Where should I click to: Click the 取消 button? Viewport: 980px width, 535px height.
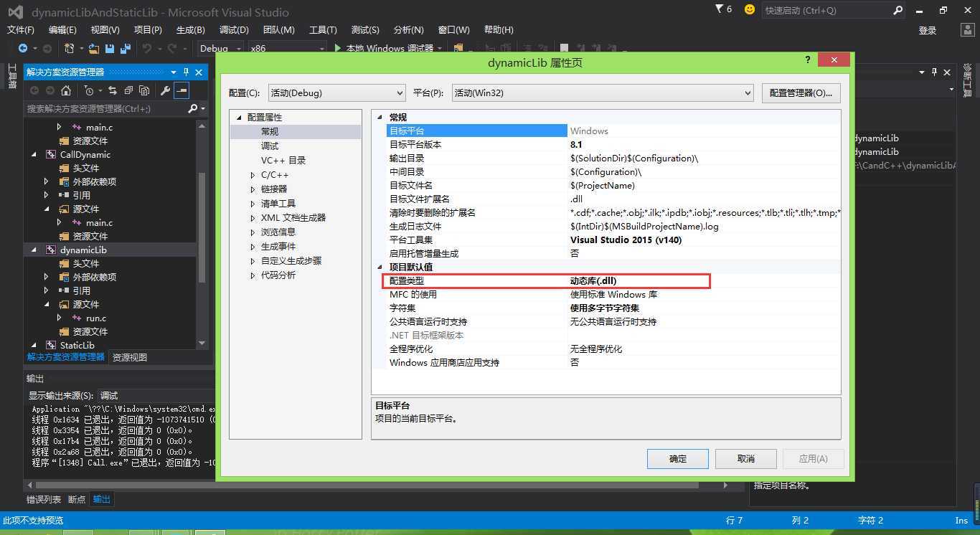click(x=746, y=458)
